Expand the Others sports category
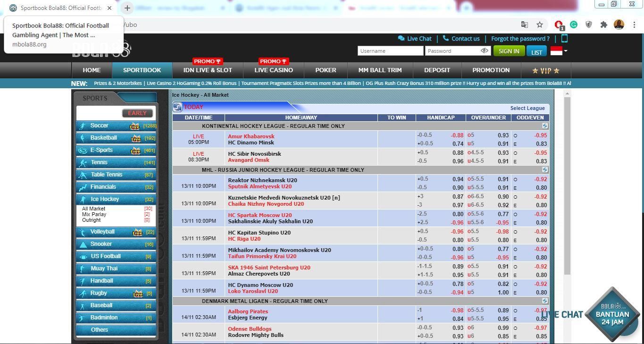This screenshot has width=644, height=344. (x=116, y=330)
